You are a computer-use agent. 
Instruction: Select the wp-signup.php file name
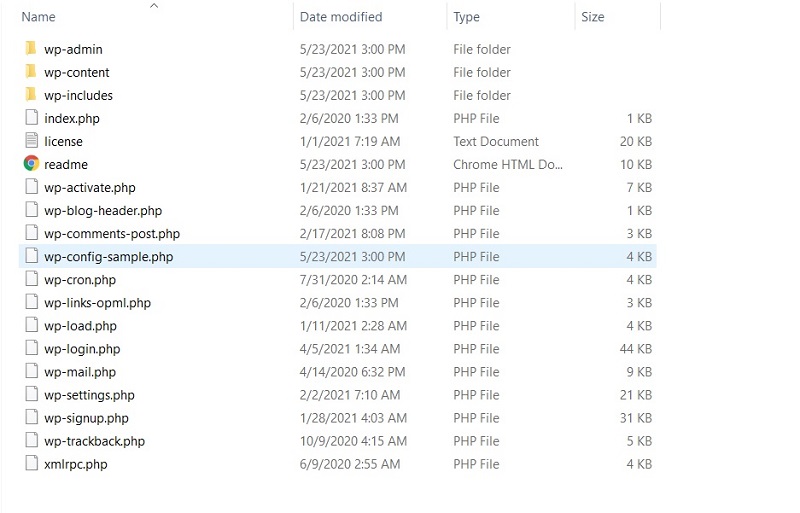point(86,418)
